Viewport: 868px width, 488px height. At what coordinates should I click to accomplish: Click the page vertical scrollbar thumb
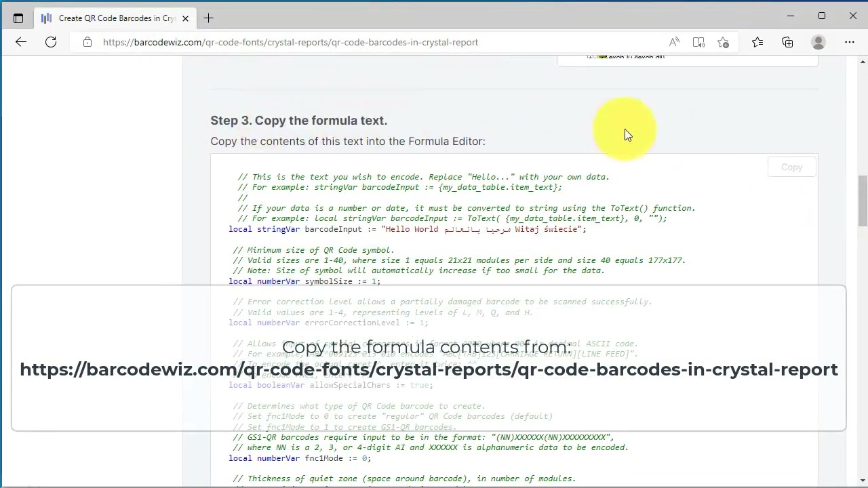[x=863, y=201]
